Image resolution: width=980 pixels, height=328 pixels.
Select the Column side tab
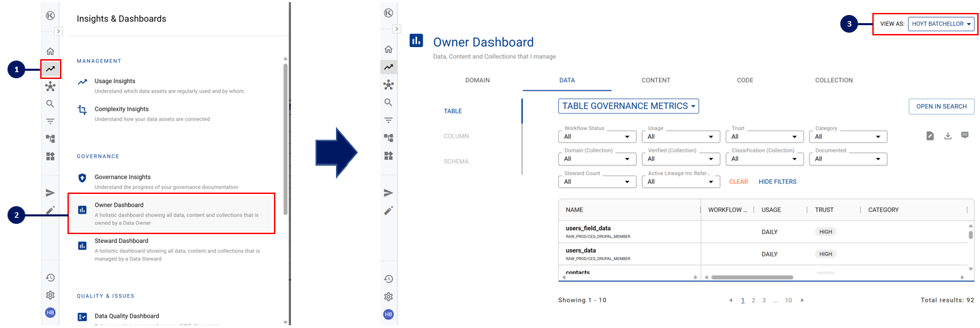456,136
